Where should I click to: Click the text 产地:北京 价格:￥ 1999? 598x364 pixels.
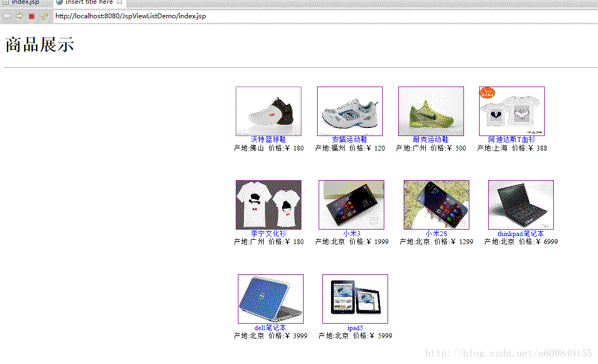click(x=351, y=241)
